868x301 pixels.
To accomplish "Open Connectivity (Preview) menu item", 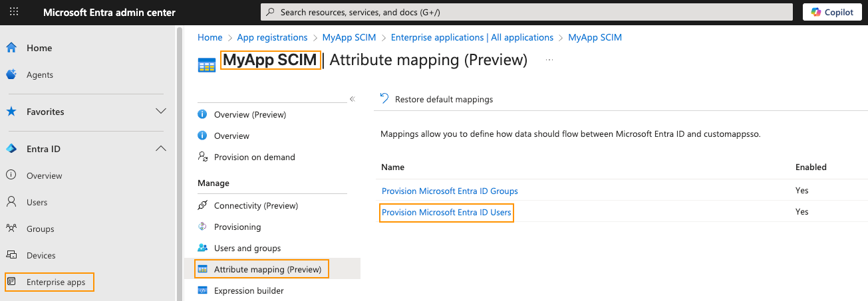I will coord(256,205).
